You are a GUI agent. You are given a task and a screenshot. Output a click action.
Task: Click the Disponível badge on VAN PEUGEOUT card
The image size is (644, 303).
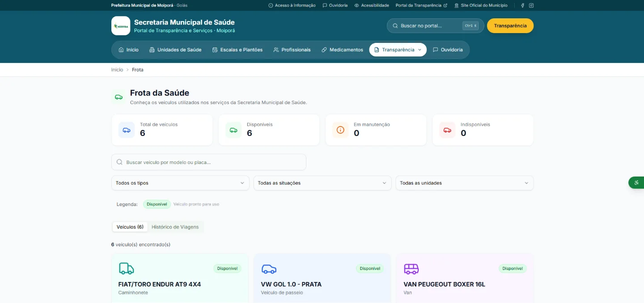pos(513,269)
